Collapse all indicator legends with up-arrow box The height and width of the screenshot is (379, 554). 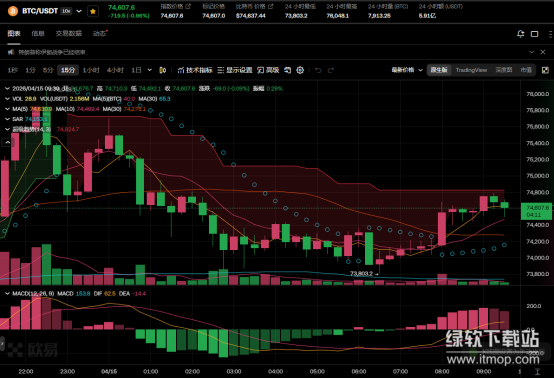pyautogui.click(x=7, y=142)
